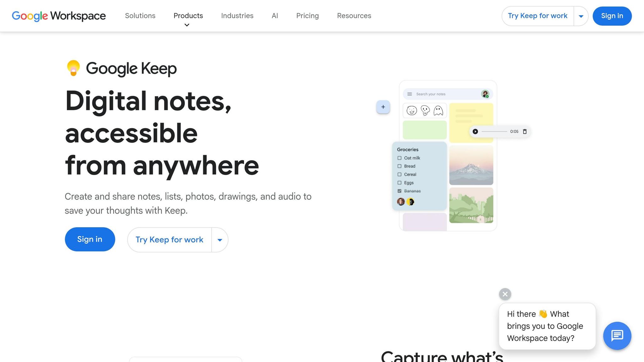Click the hero Try Keep for work button
Image resolution: width=644 pixels, height=362 pixels.
169,240
